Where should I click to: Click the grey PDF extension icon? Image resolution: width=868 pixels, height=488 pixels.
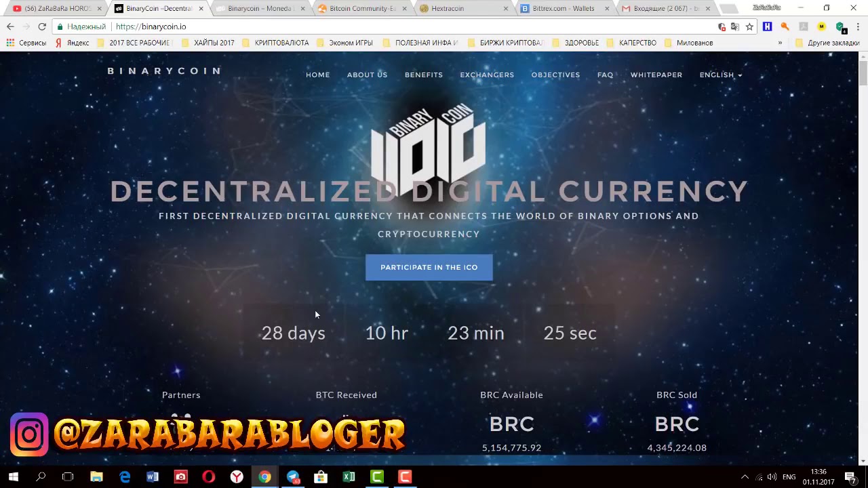coord(803,26)
